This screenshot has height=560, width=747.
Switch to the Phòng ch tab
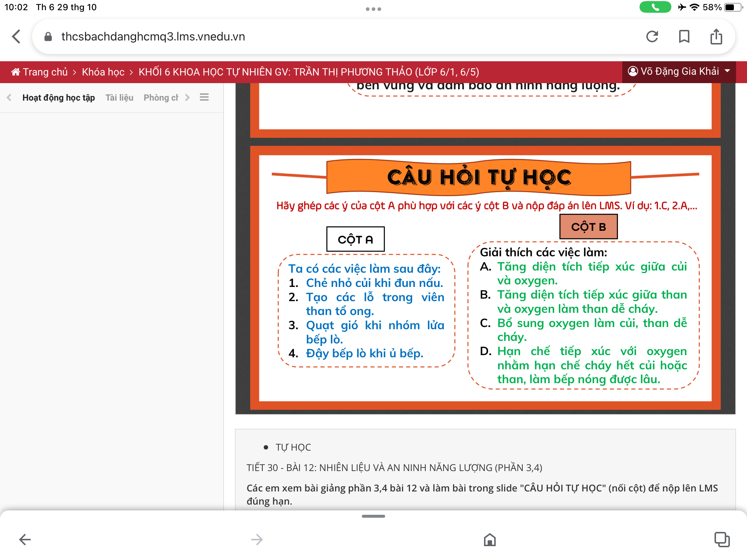(161, 98)
